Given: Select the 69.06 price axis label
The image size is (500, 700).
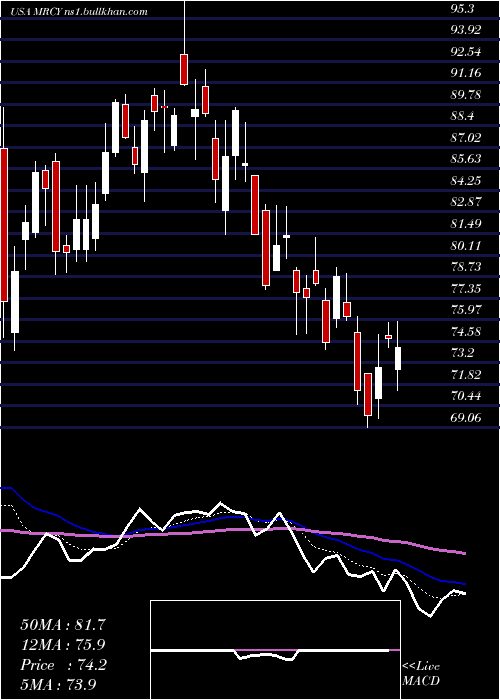Looking at the screenshot, I should [x=466, y=418].
